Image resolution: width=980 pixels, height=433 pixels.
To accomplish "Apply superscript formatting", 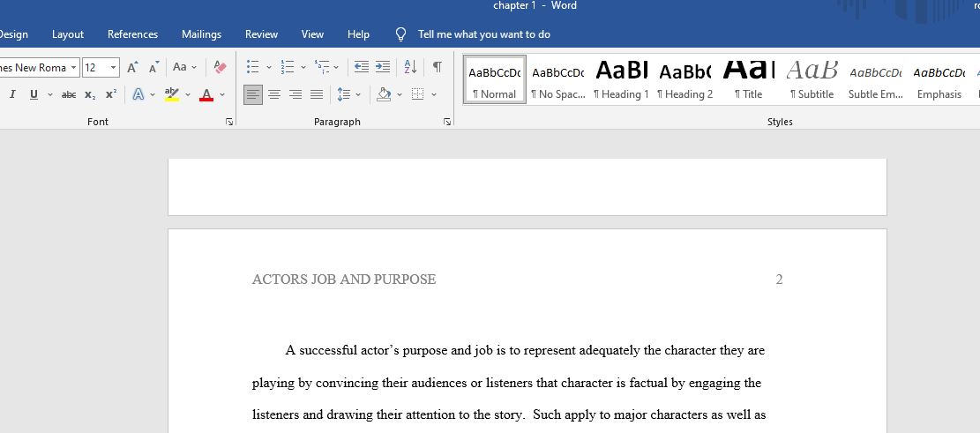I will click(x=110, y=94).
